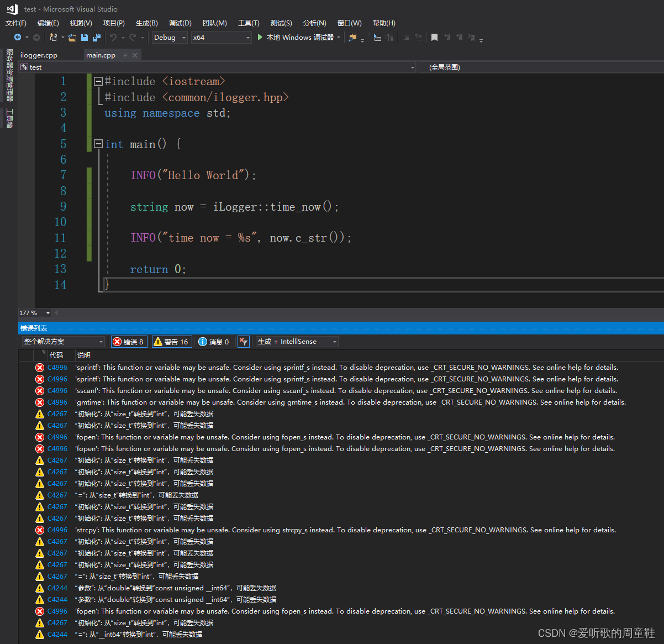Click the Redo icon

pos(133,37)
